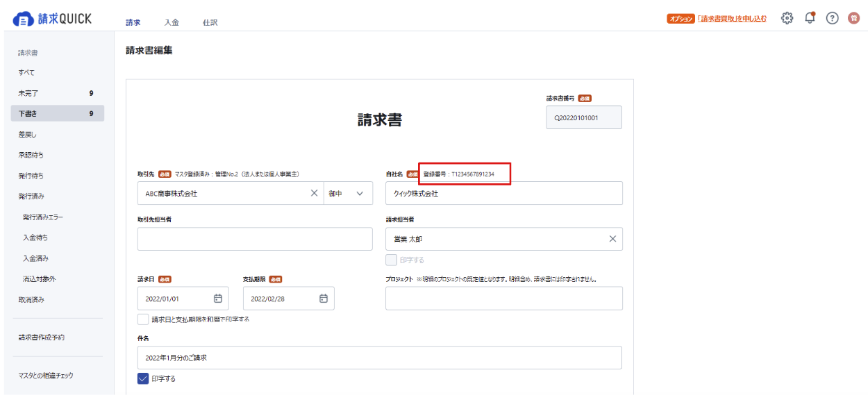The height and width of the screenshot is (400, 868).
Task: Select 差戻し in the sidebar
Action: tap(58, 134)
